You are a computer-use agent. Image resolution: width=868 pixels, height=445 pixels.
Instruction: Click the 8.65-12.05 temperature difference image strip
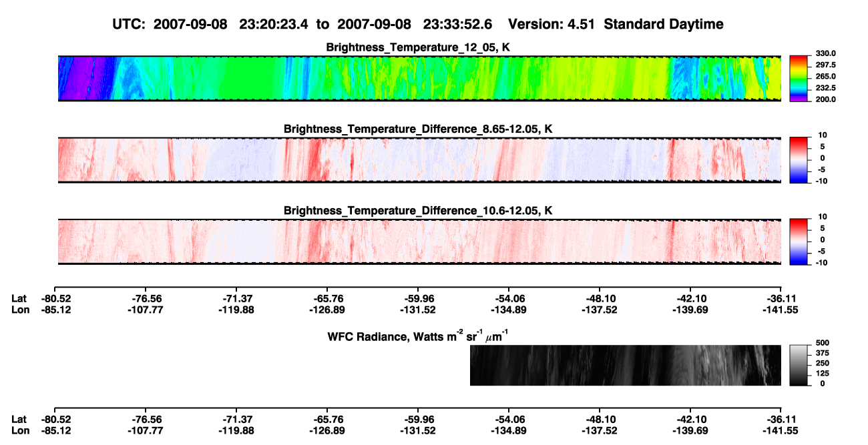point(419,160)
